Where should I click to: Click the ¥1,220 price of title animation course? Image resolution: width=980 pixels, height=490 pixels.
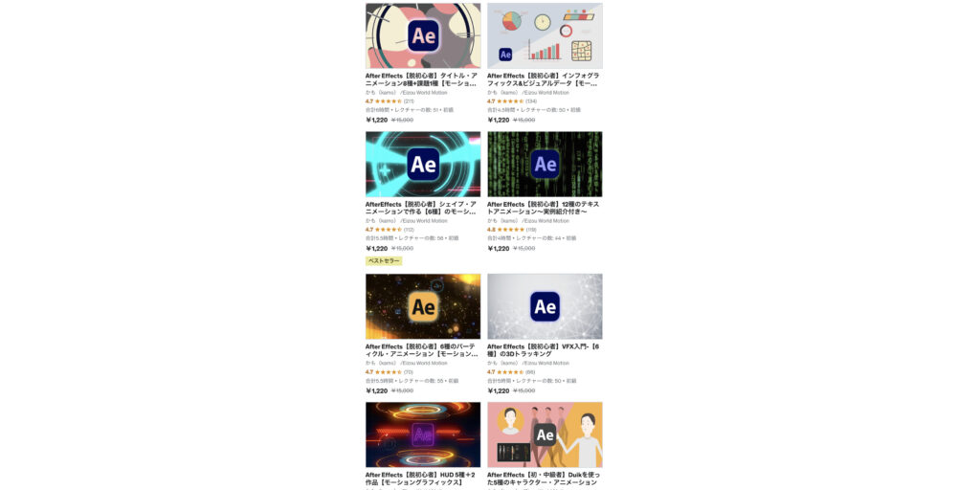tap(377, 120)
